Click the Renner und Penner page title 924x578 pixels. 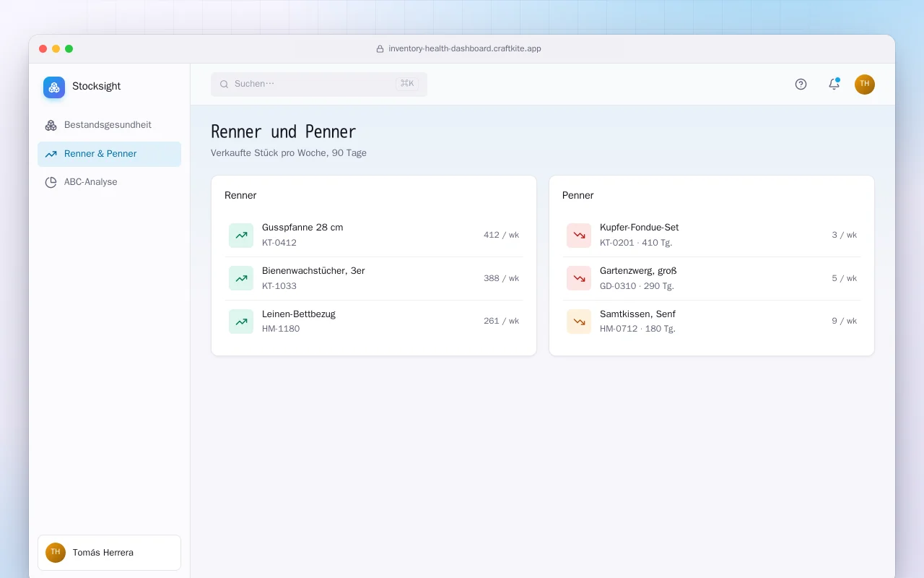pos(284,131)
